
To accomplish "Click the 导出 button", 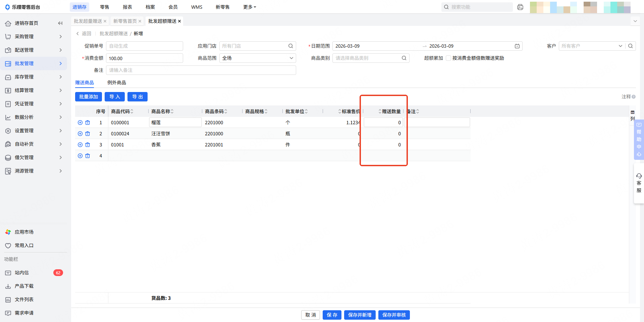I will (x=138, y=97).
